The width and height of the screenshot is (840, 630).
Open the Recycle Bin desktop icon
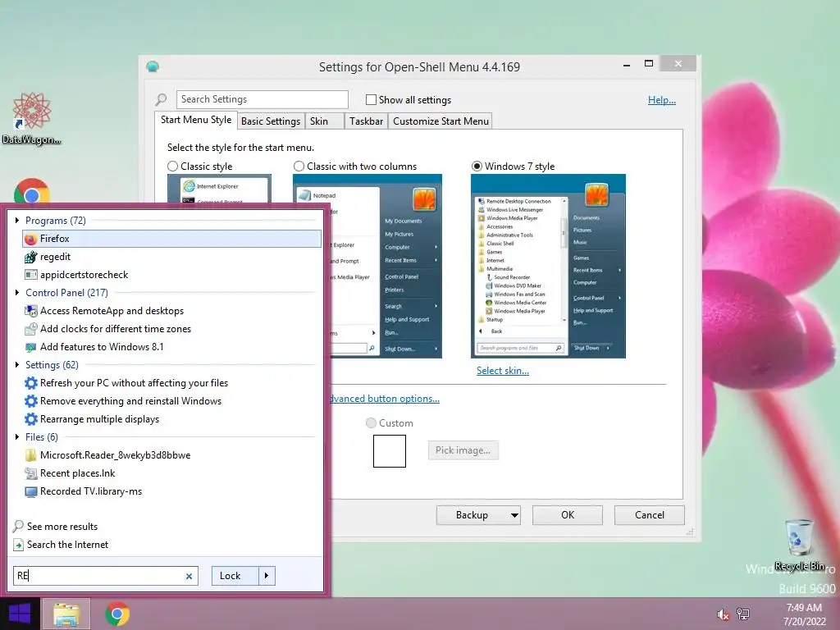[799, 545]
